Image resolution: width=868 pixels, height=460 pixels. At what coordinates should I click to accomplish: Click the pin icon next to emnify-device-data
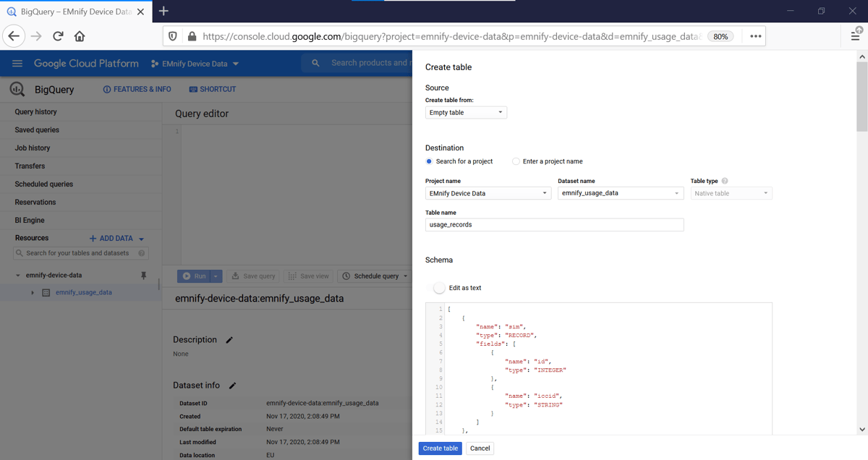143,276
